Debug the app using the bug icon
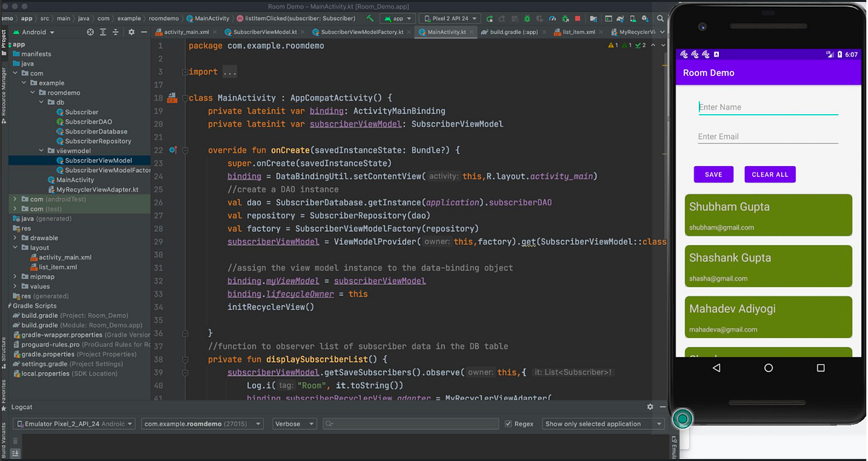868x461 pixels. pos(527,18)
